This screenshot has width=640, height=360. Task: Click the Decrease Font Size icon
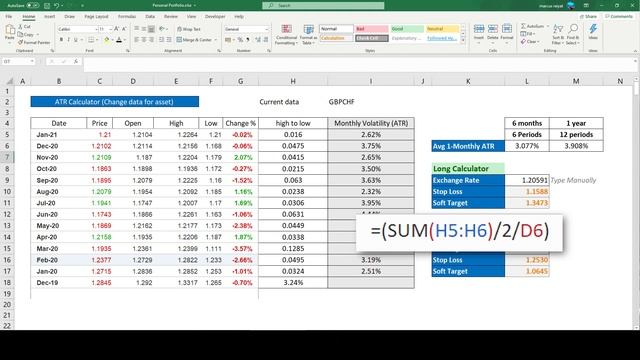tap(124, 29)
